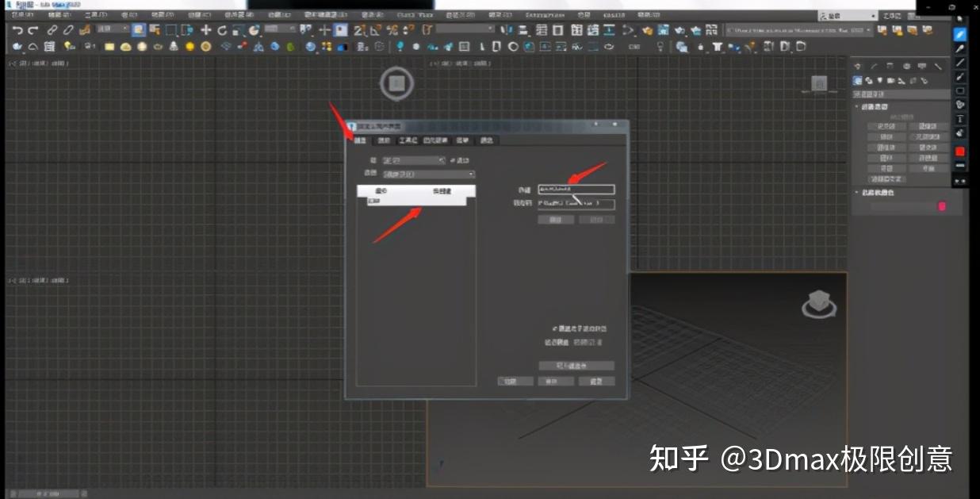
Task: Enable the Snaps Toggle on the toolbar
Action: pos(356,32)
